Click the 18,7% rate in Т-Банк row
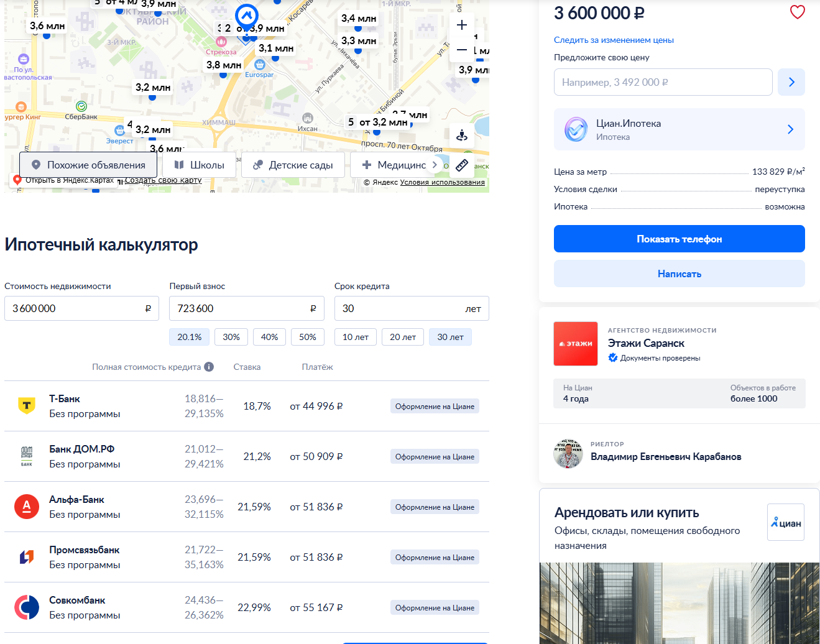The width and height of the screenshot is (820, 644). [257, 406]
